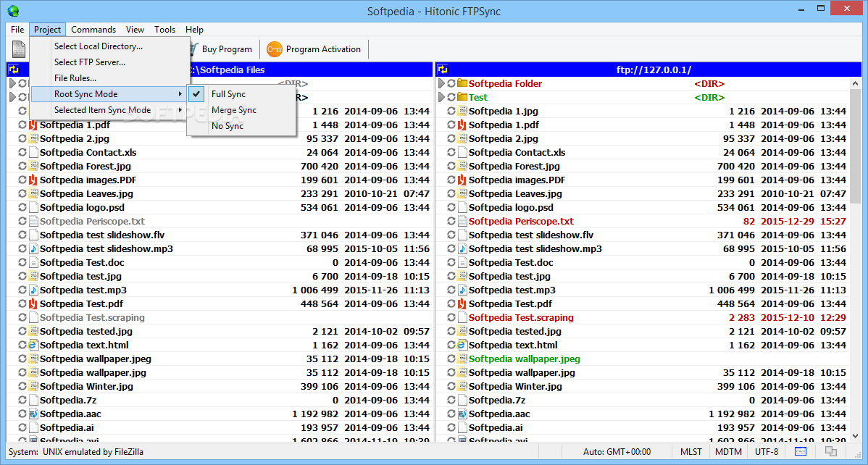Click the music icon of local Softpedia test.mp3
The image size is (868, 465).
point(33,290)
